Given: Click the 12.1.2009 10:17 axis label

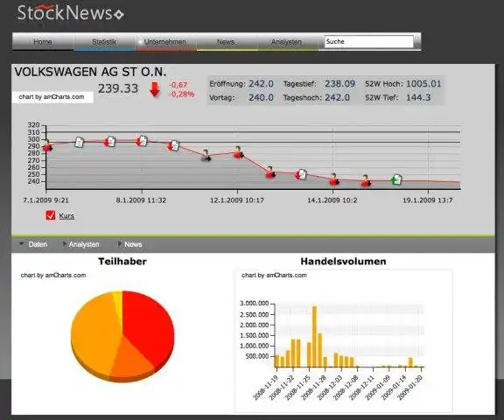Looking at the screenshot, I should (237, 200).
